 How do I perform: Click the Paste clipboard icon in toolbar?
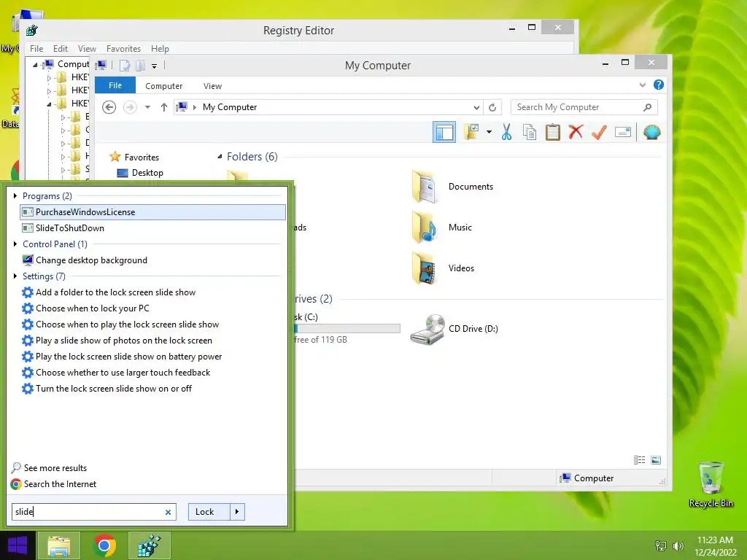pos(553,132)
